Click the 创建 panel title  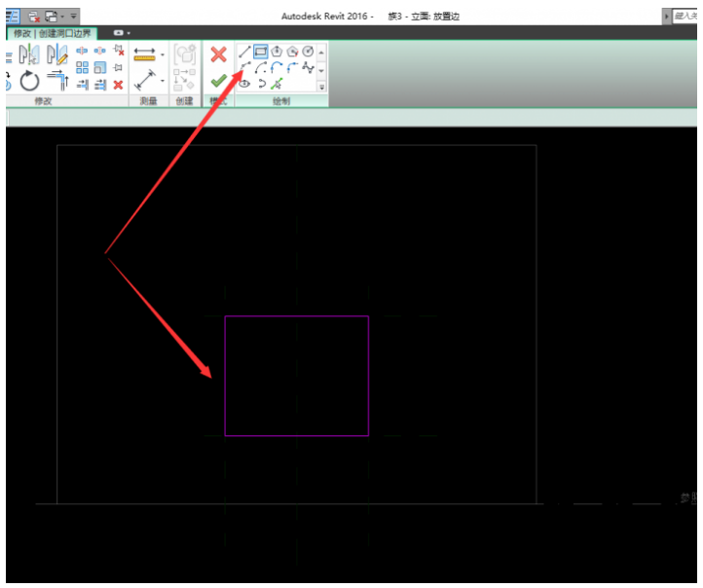pyautogui.click(x=184, y=101)
